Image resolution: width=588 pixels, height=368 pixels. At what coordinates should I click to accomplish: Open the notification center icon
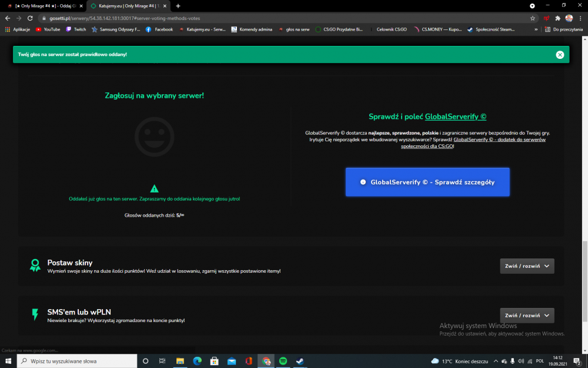[x=578, y=361]
